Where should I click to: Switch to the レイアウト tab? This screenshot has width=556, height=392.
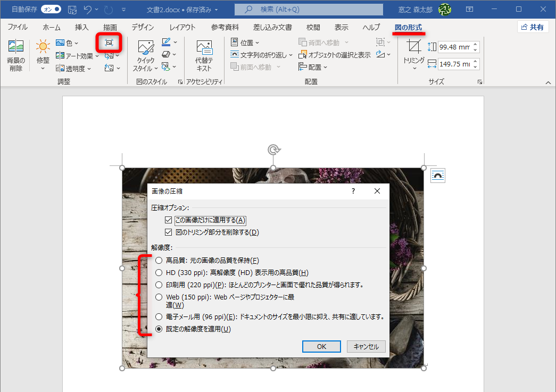tap(182, 27)
